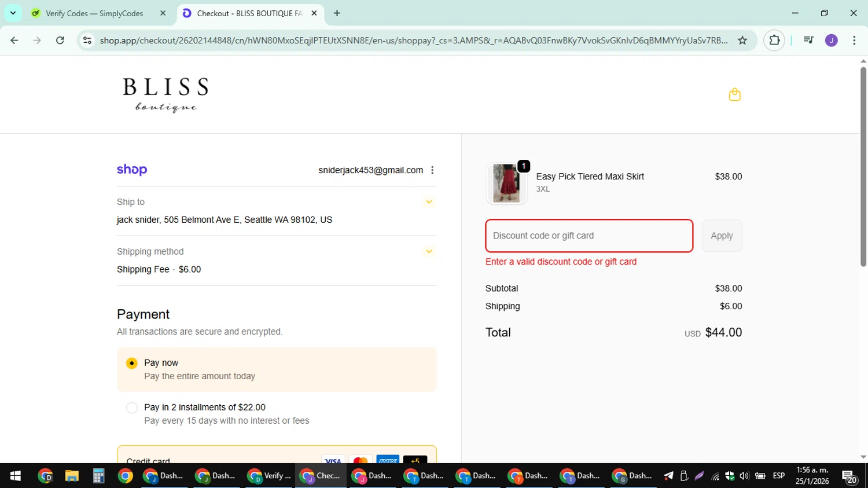This screenshot has width=868, height=488.
Task: Open File Explorer from the taskbar
Action: coord(72,476)
